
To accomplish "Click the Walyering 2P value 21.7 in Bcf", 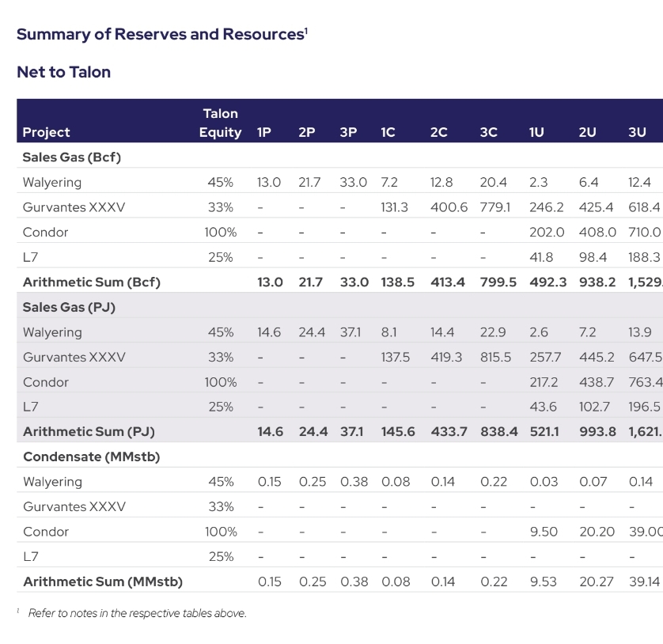I will click(309, 182).
